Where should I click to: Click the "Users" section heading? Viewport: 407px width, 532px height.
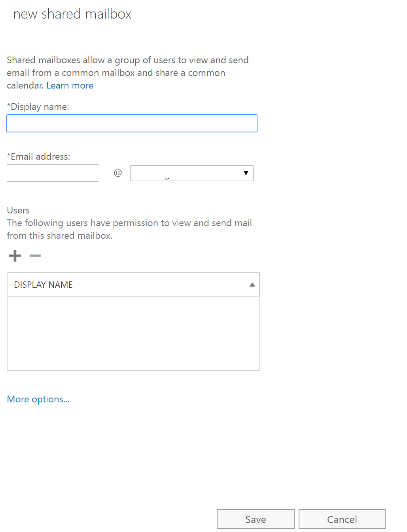(18, 210)
